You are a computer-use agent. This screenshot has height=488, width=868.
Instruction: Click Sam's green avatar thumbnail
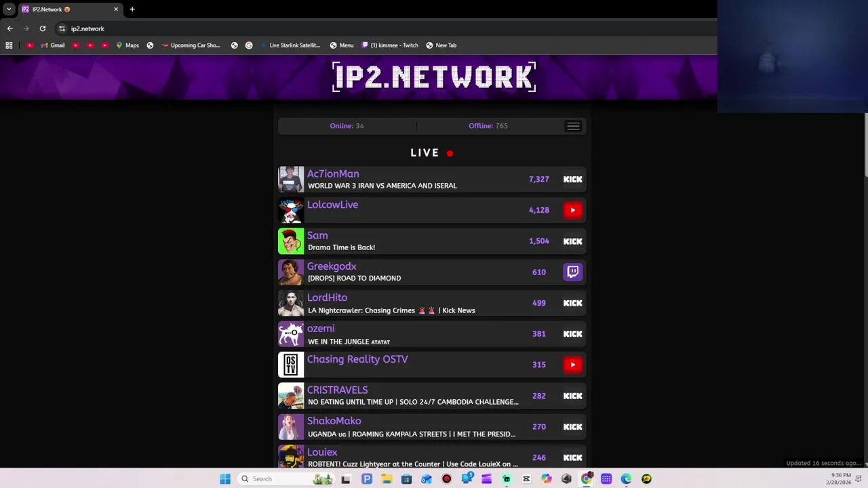291,241
